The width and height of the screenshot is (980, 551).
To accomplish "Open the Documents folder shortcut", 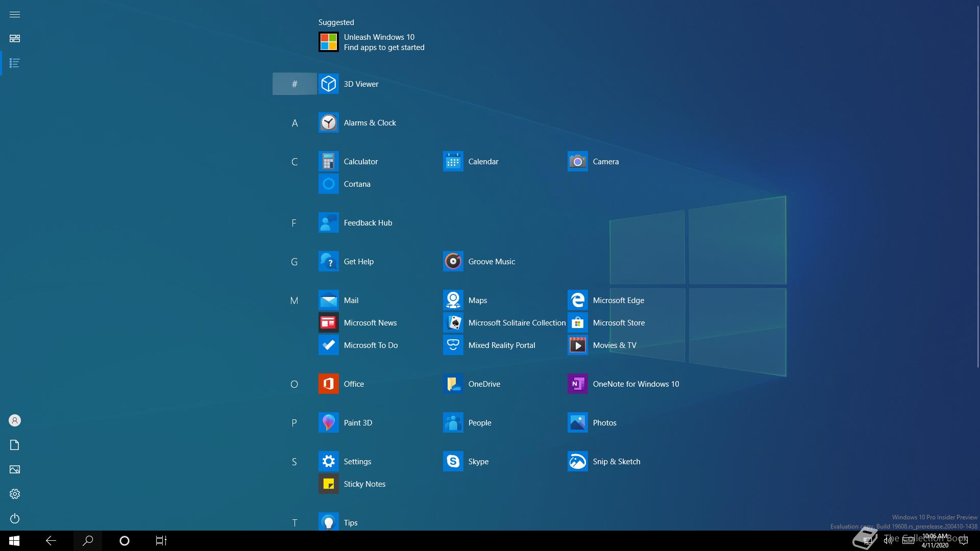I will (x=15, y=445).
